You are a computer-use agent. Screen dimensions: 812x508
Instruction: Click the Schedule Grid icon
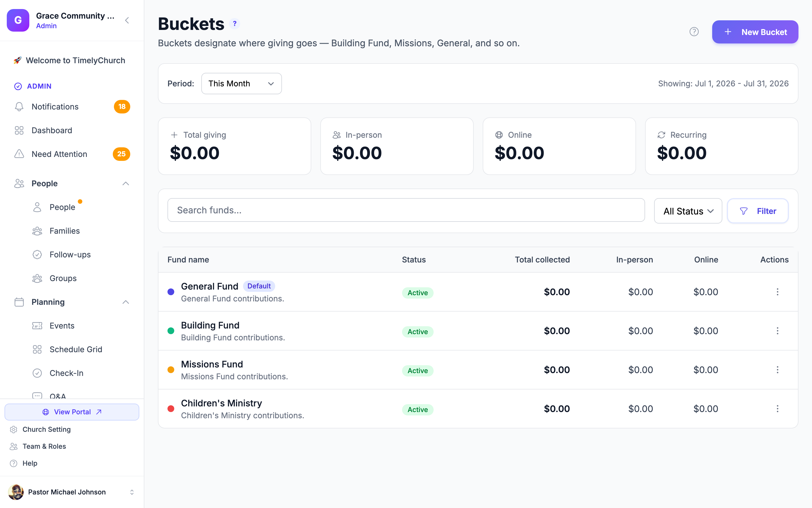pyautogui.click(x=37, y=349)
